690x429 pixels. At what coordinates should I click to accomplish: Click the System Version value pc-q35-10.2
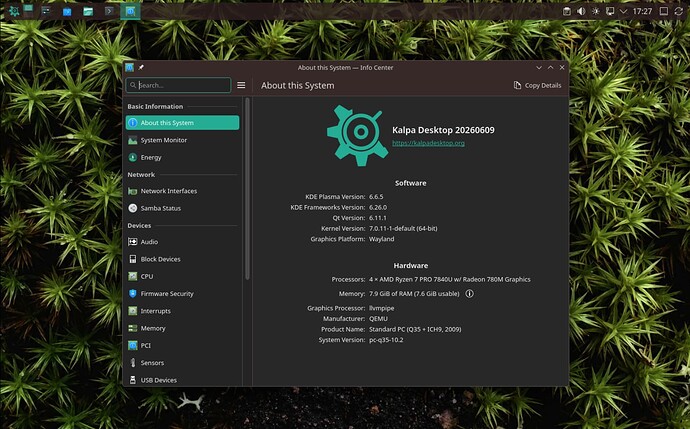(x=386, y=340)
